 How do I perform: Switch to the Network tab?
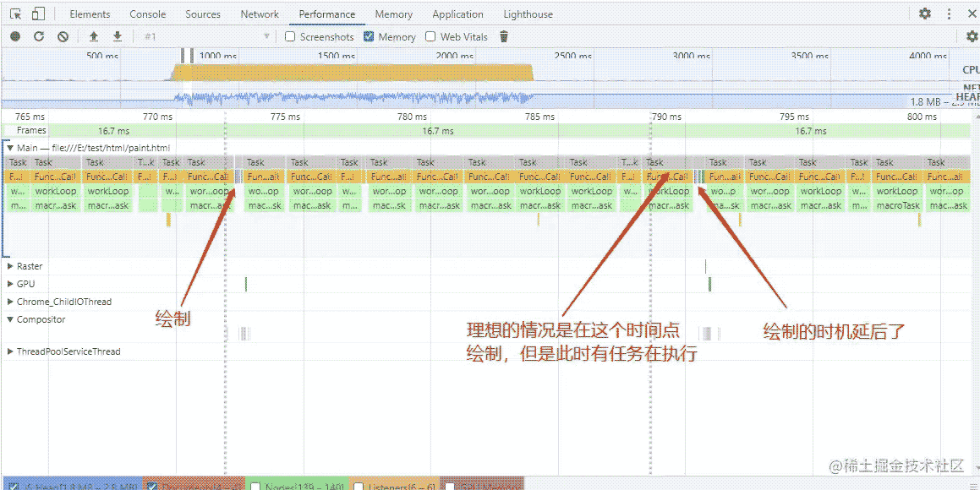coord(260,14)
